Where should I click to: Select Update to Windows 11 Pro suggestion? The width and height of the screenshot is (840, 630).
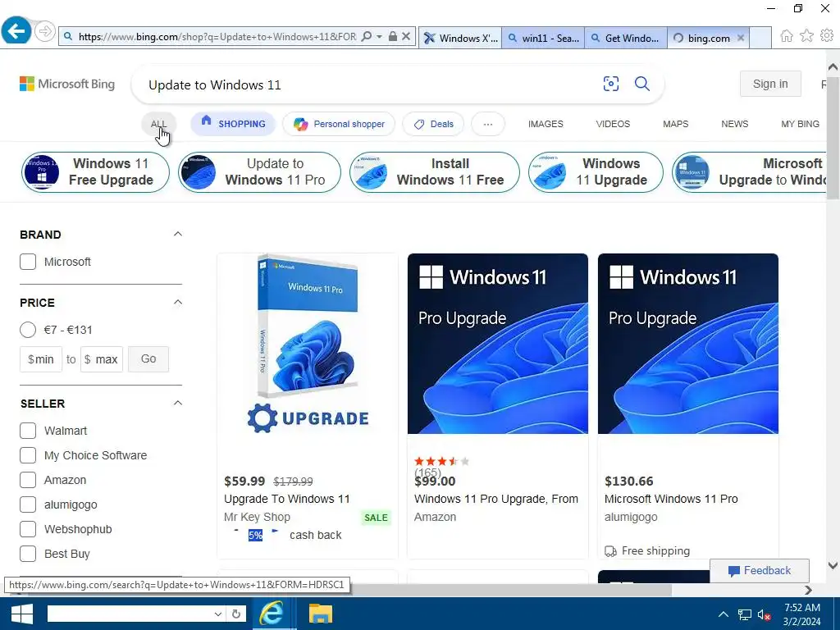pyautogui.click(x=259, y=171)
